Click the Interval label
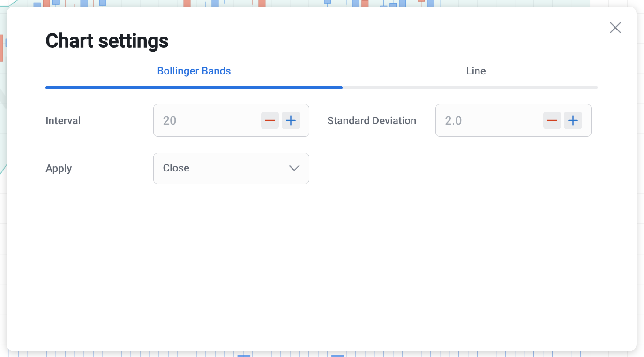This screenshot has height=357, width=644. point(63,120)
